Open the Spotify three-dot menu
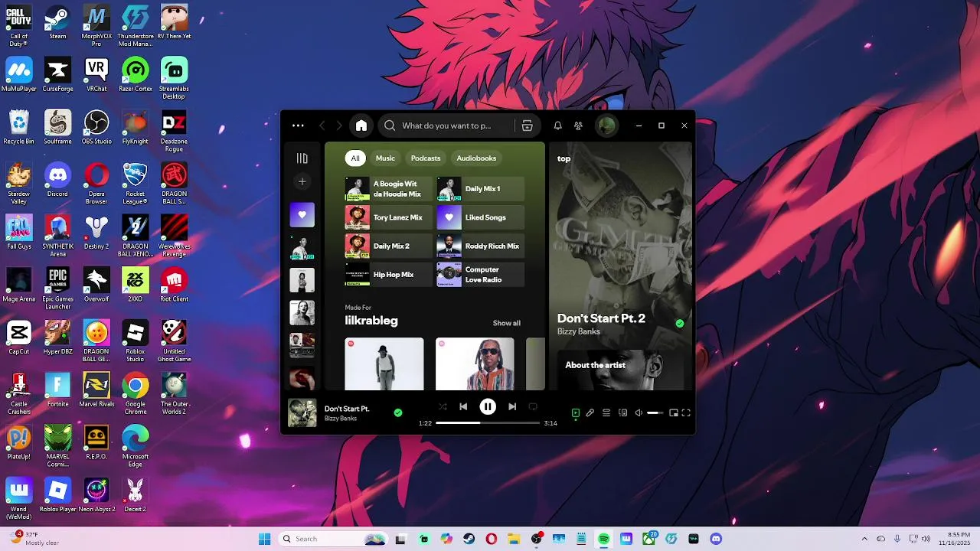The image size is (980, 551). tap(298, 126)
